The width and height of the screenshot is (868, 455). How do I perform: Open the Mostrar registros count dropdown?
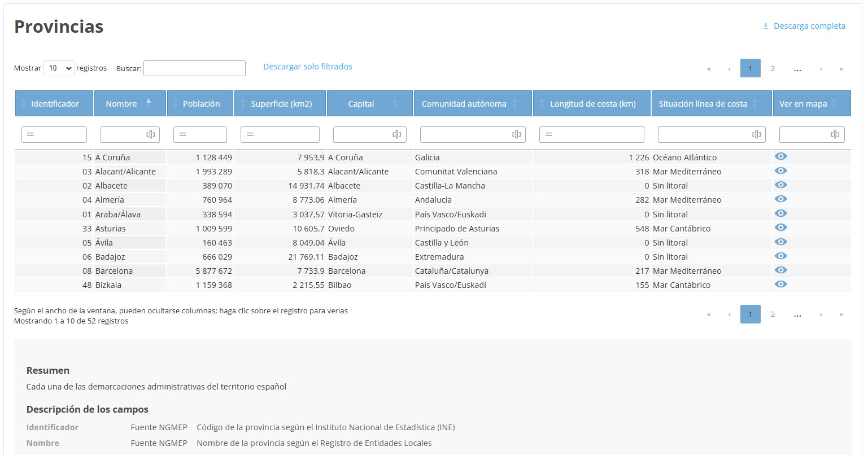pyautogui.click(x=59, y=68)
